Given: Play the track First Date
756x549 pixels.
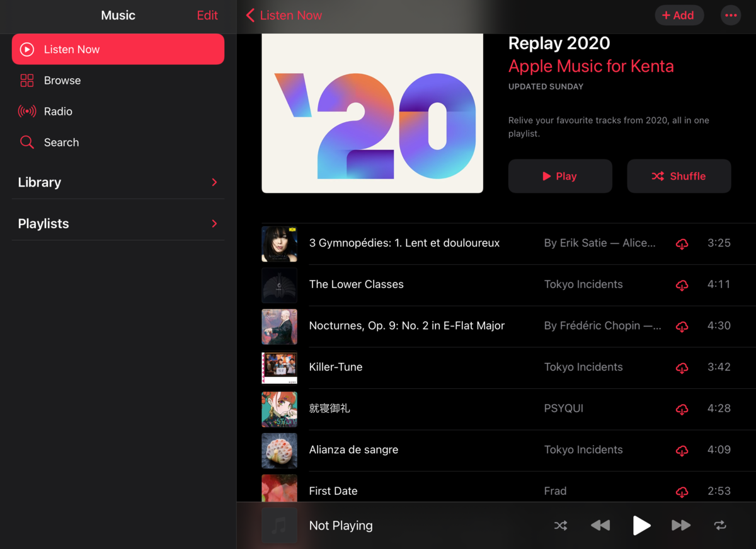Looking at the screenshot, I should (333, 491).
